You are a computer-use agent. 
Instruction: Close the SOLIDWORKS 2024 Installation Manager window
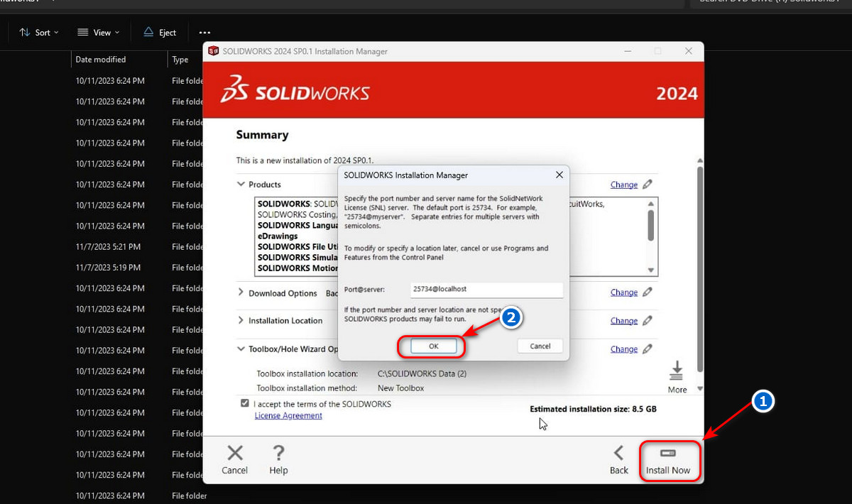pos(688,51)
